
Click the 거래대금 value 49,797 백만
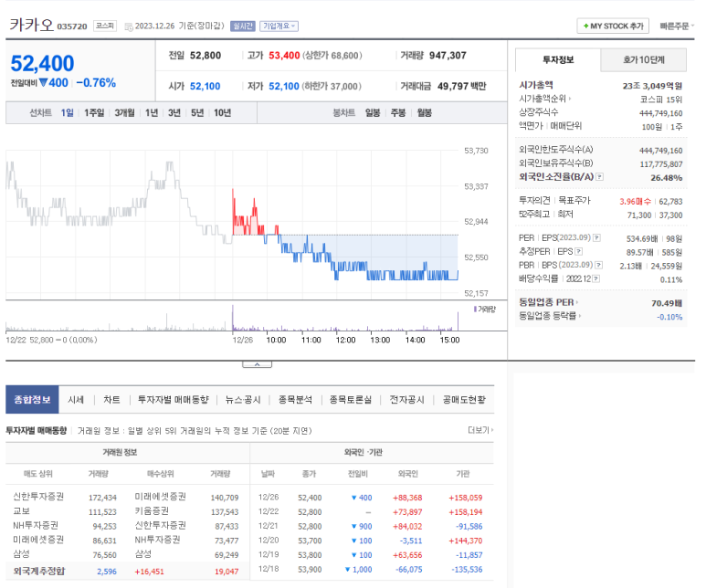coord(461,86)
